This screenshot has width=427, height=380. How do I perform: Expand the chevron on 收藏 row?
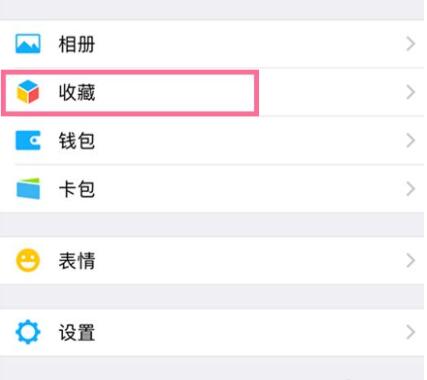(x=411, y=92)
